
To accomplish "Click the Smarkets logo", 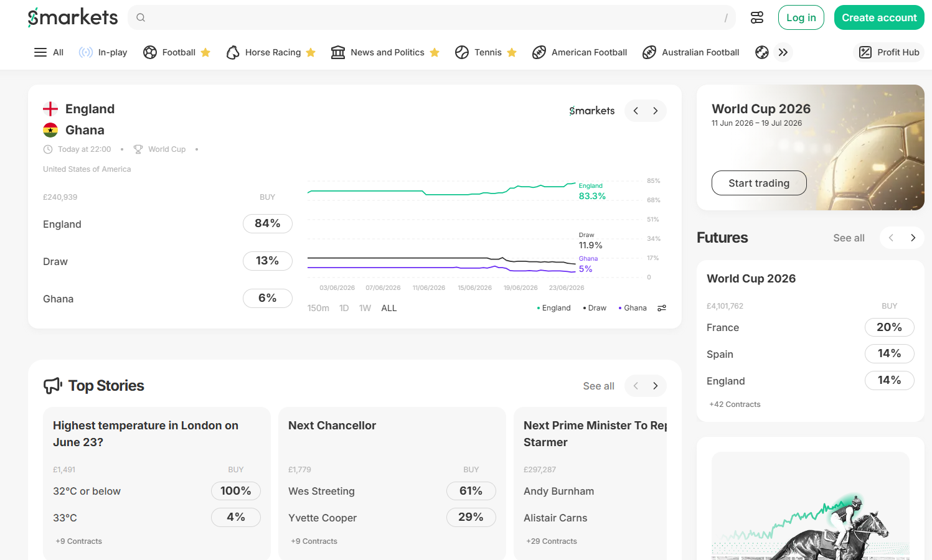I will point(73,17).
